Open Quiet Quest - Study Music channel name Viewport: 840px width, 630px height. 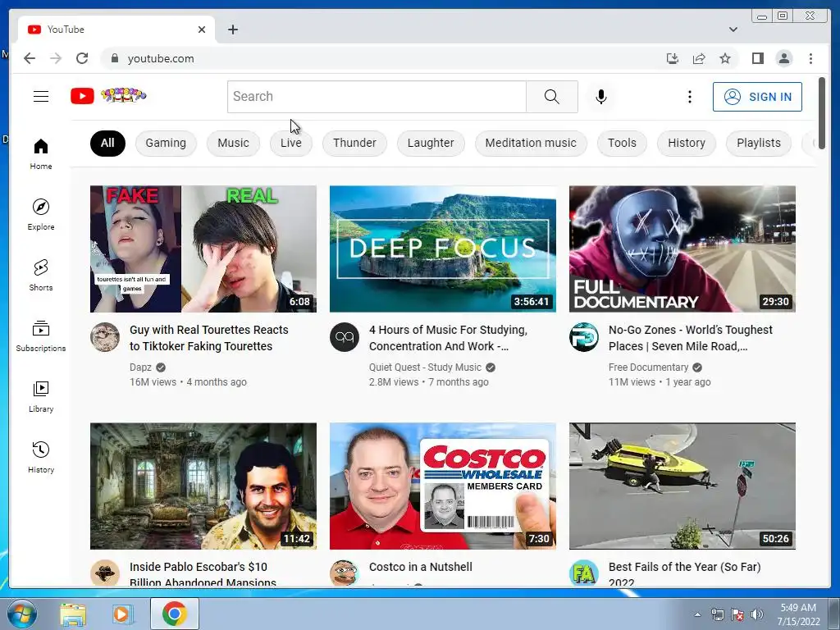[425, 367]
